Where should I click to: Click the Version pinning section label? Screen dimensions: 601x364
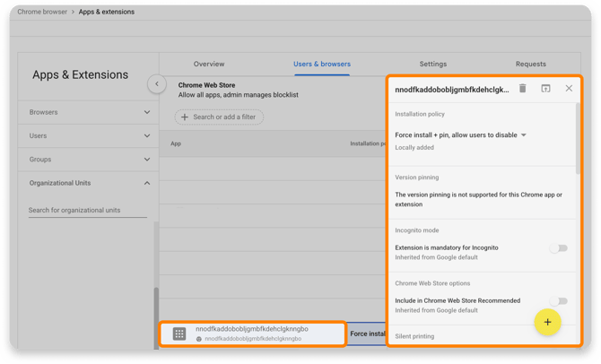click(417, 178)
